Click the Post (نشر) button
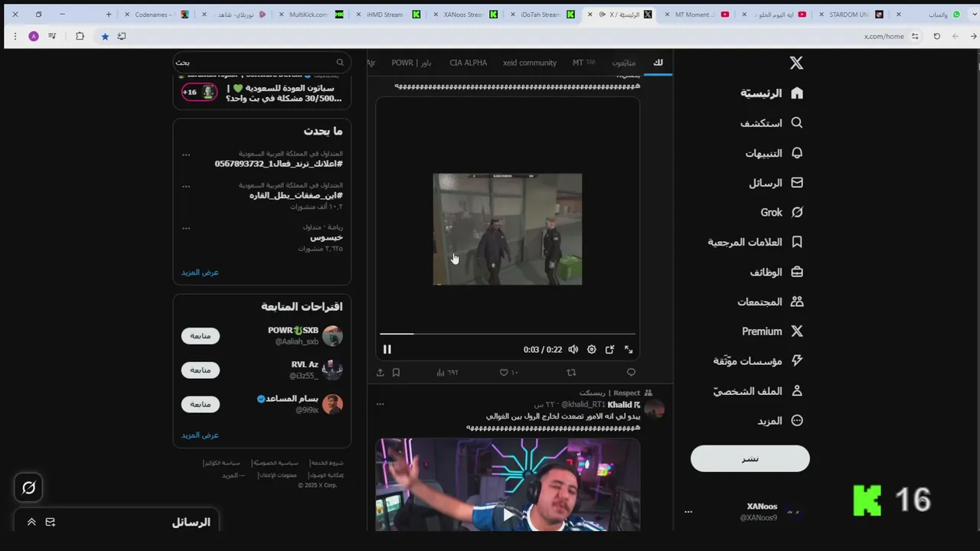 [750, 458]
